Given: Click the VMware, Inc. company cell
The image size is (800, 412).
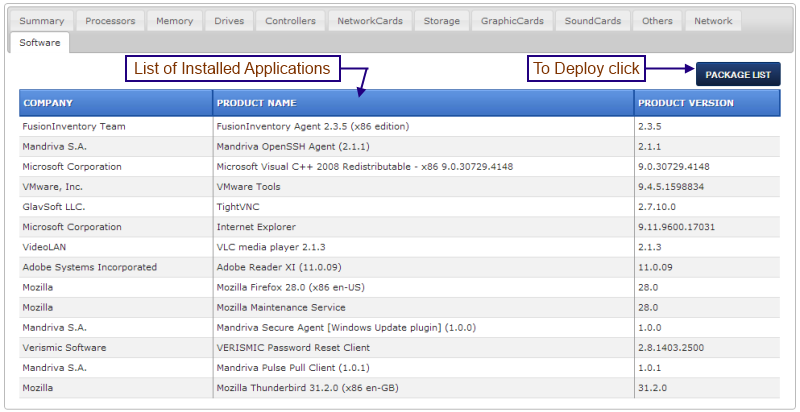Looking at the screenshot, I should pyautogui.click(x=116, y=187).
